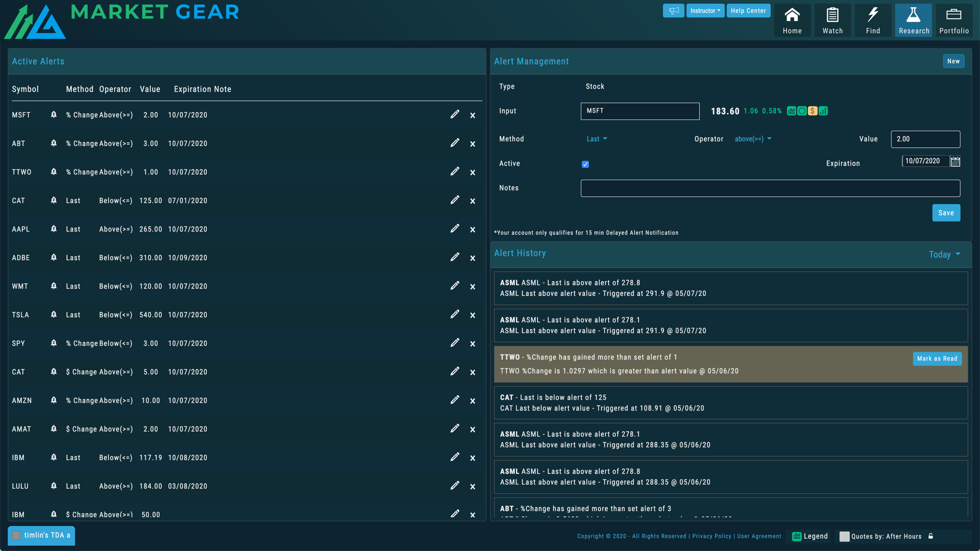Image resolution: width=980 pixels, height=551 pixels.
Task: Open the Method Last dropdown
Action: coord(597,139)
